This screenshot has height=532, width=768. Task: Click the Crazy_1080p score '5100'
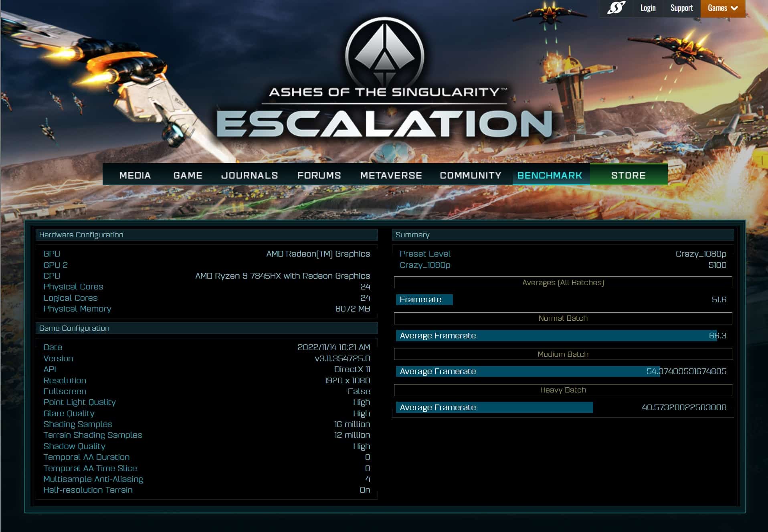pyautogui.click(x=717, y=265)
